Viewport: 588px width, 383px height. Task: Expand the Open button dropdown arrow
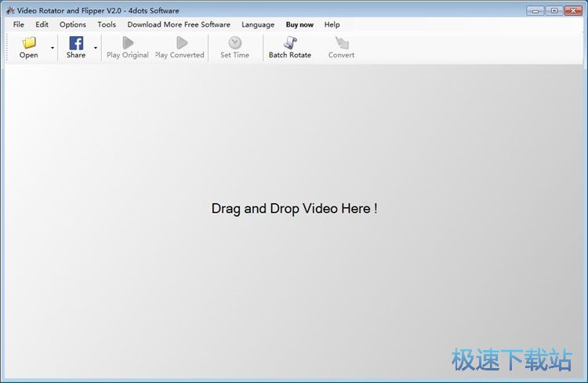click(53, 48)
